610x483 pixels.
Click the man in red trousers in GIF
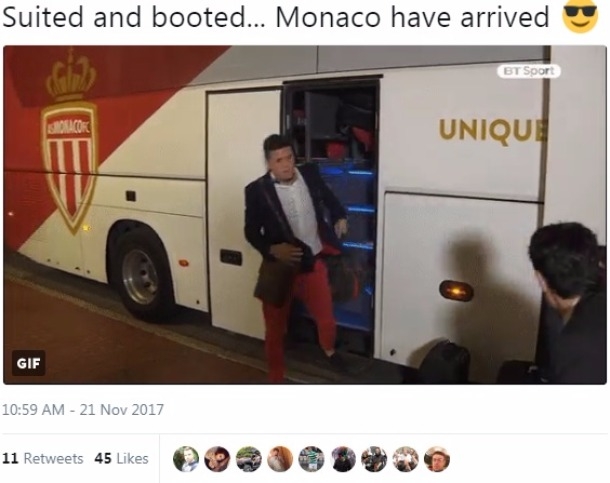(x=296, y=257)
